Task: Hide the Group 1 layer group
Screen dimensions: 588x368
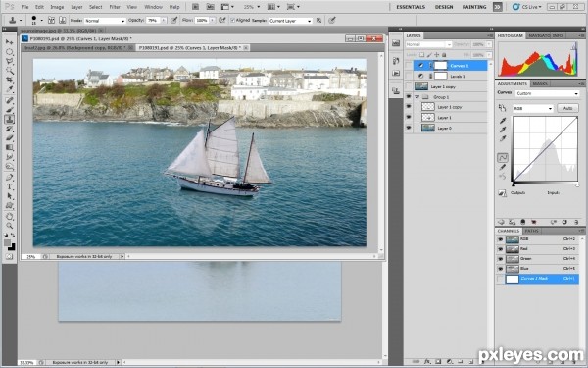Action: 409,97
